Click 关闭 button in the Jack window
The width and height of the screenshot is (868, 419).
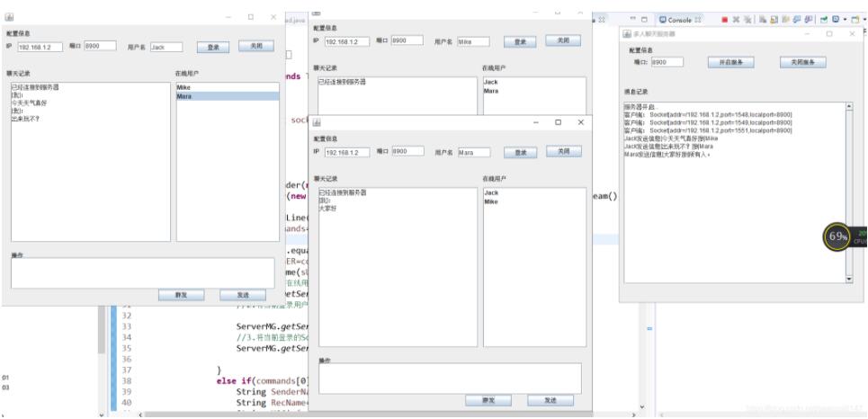(x=256, y=46)
